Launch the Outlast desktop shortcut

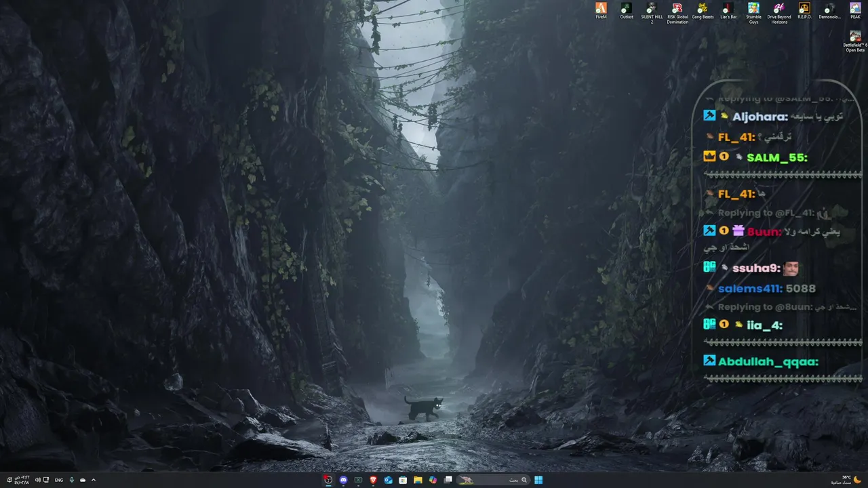(627, 11)
